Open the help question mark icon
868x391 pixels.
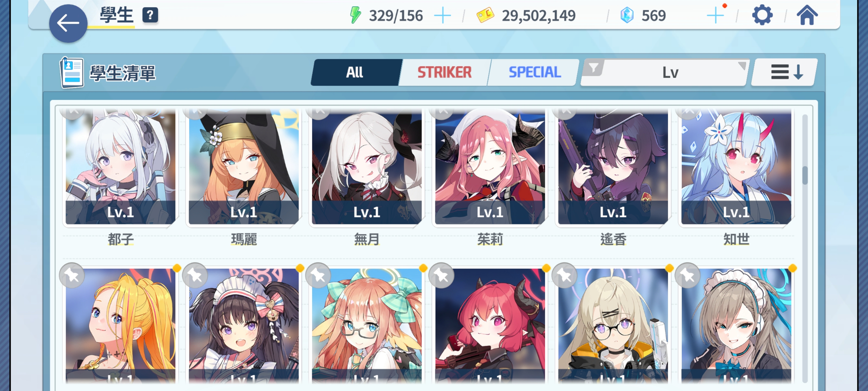(x=150, y=15)
